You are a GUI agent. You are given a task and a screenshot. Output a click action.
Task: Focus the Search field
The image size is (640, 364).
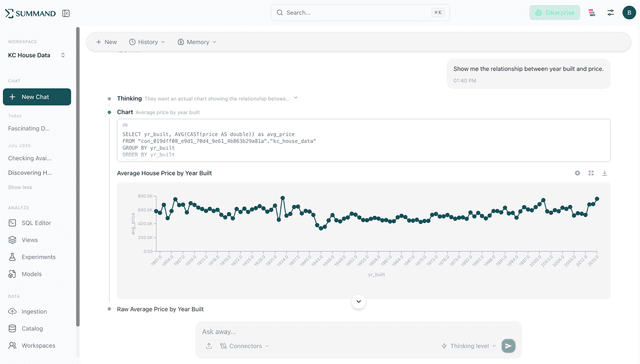[x=360, y=13]
